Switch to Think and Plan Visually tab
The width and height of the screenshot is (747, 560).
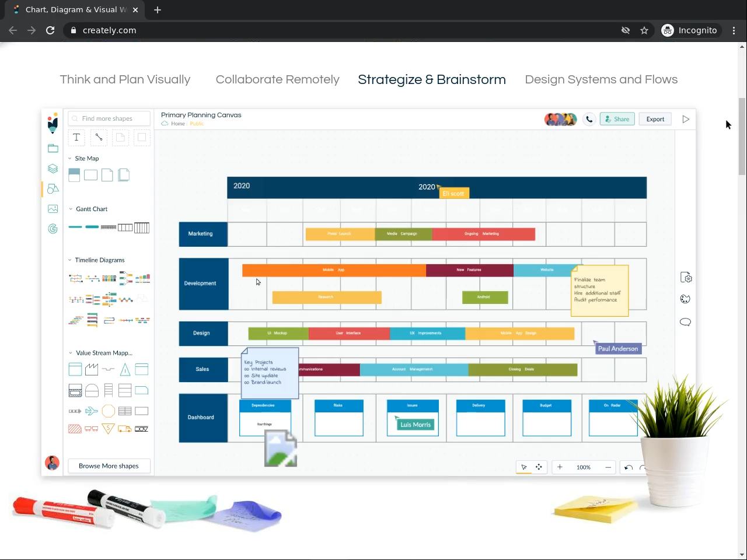coord(125,79)
